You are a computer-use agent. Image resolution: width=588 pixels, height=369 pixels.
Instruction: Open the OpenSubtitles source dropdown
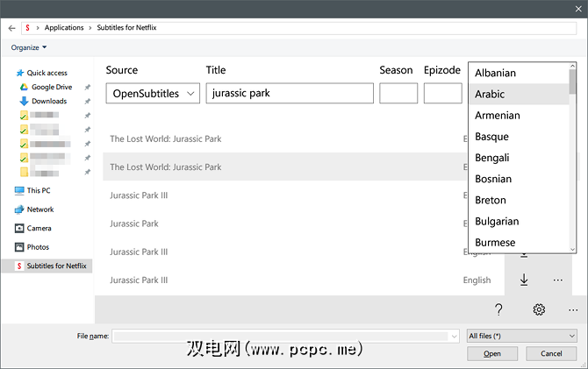[x=153, y=93]
